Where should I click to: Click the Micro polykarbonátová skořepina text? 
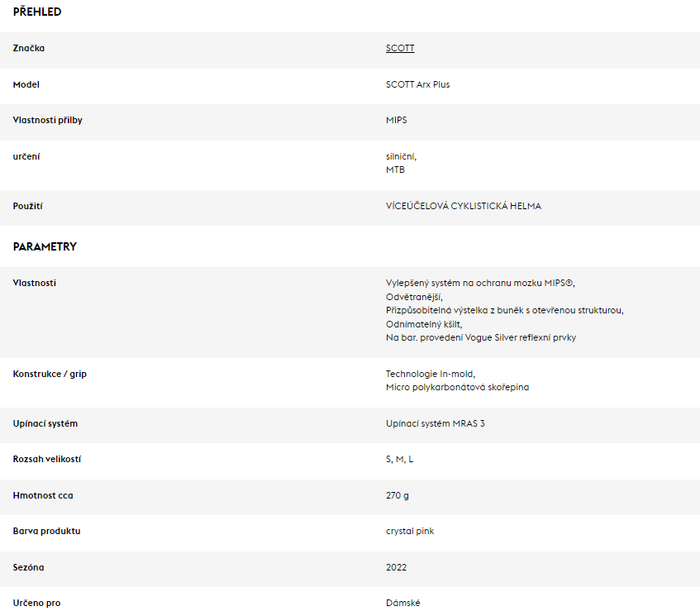(457, 387)
